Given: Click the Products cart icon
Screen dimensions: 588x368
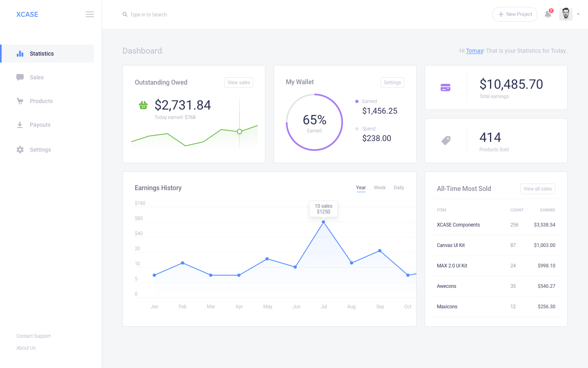Looking at the screenshot, I should pyautogui.click(x=20, y=101).
